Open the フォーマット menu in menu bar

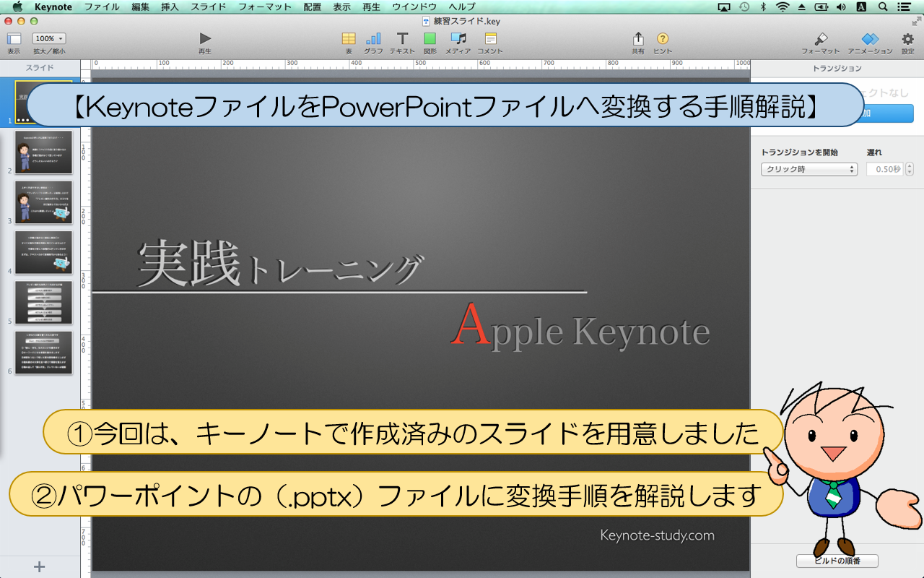pyautogui.click(x=264, y=7)
